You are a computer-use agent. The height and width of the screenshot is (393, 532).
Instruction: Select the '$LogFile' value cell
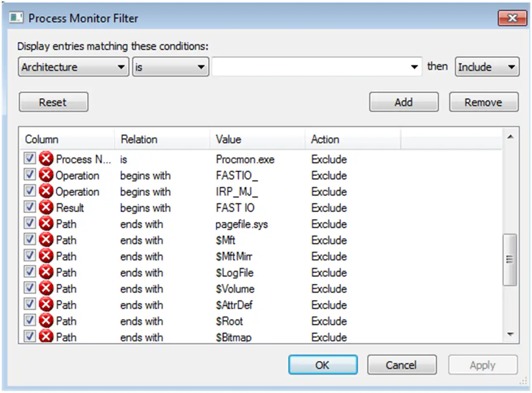(234, 273)
